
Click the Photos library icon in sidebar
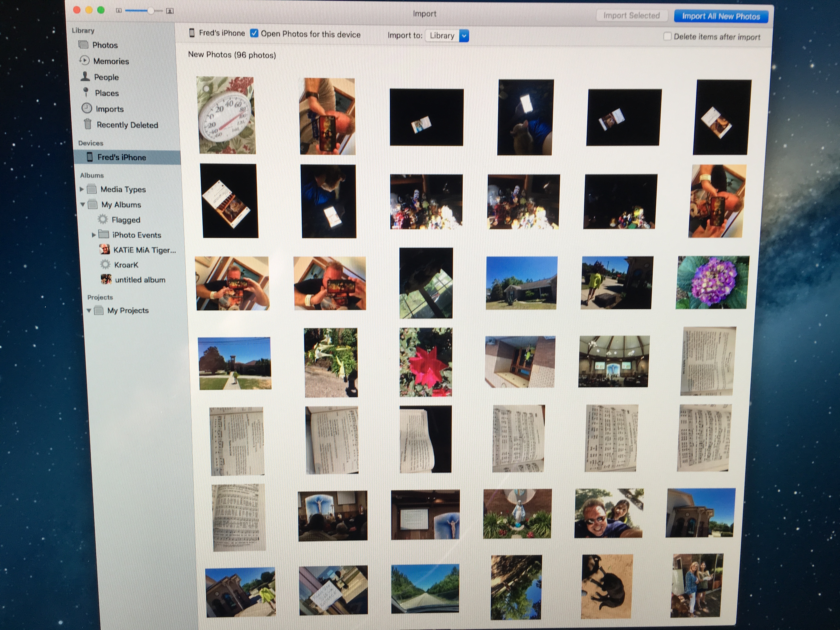point(83,45)
